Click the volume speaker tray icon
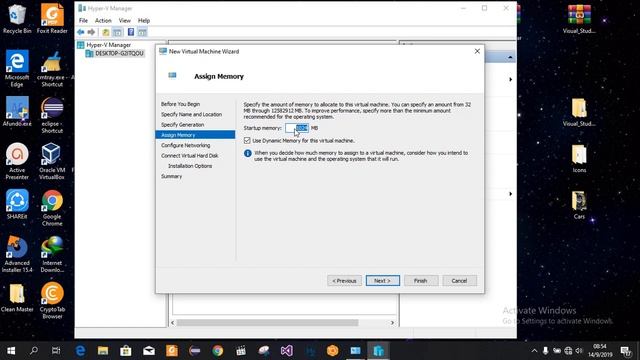Image resolution: width=640 pixels, height=360 pixels. 579,351
